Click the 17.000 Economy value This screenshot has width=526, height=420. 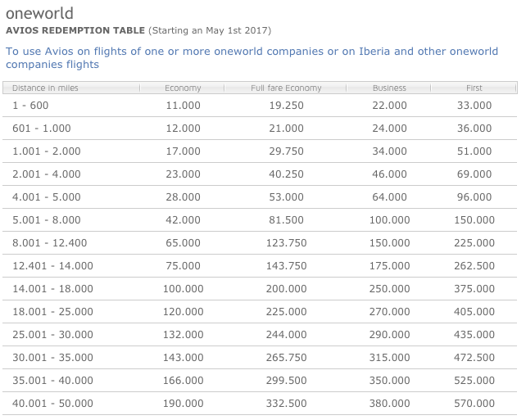pyautogui.click(x=183, y=151)
